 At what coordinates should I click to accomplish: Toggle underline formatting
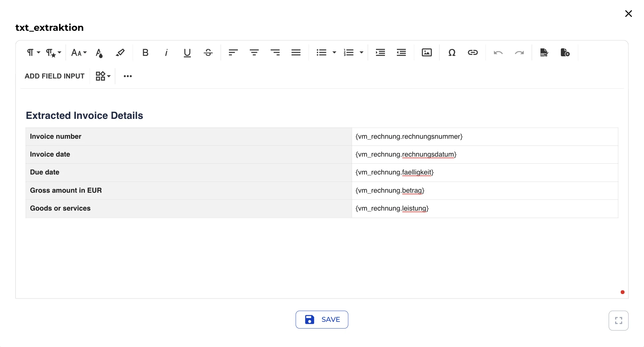click(187, 53)
